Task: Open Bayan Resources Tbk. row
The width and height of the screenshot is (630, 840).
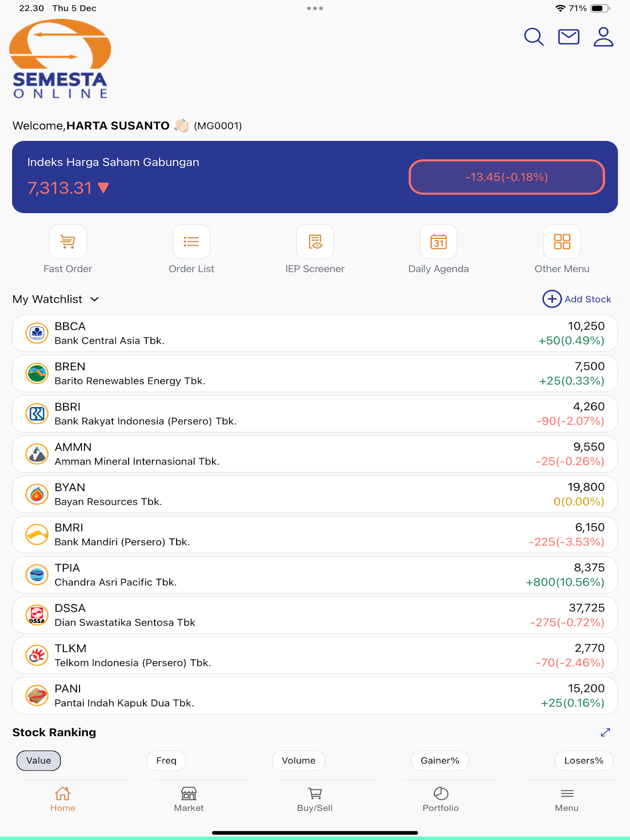Action: tap(315, 494)
